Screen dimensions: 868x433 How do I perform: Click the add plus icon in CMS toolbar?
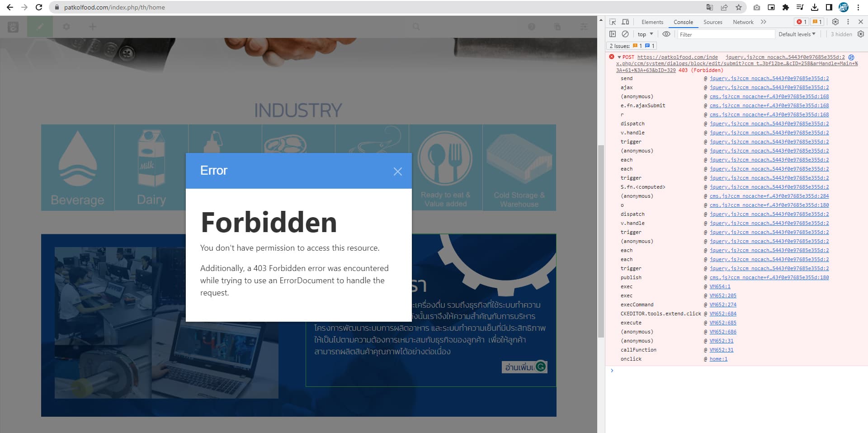coord(92,27)
